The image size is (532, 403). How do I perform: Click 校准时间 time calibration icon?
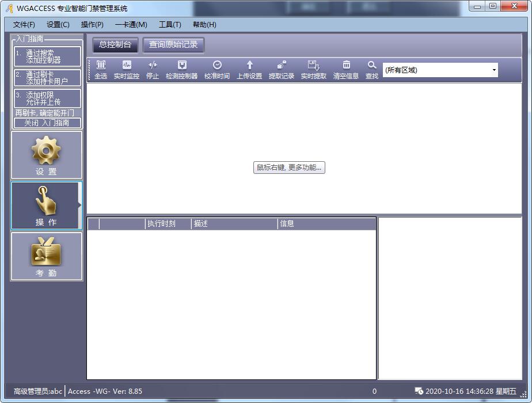click(217, 70)
